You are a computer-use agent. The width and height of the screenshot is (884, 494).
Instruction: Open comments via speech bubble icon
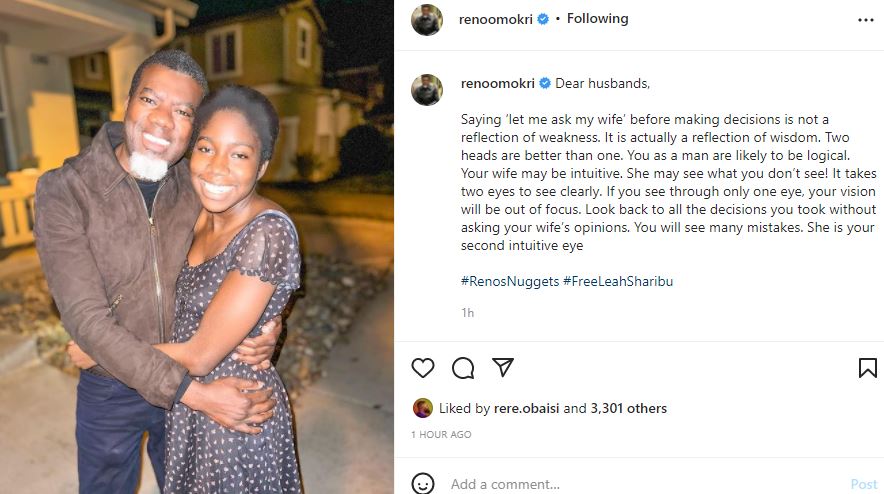463,368
